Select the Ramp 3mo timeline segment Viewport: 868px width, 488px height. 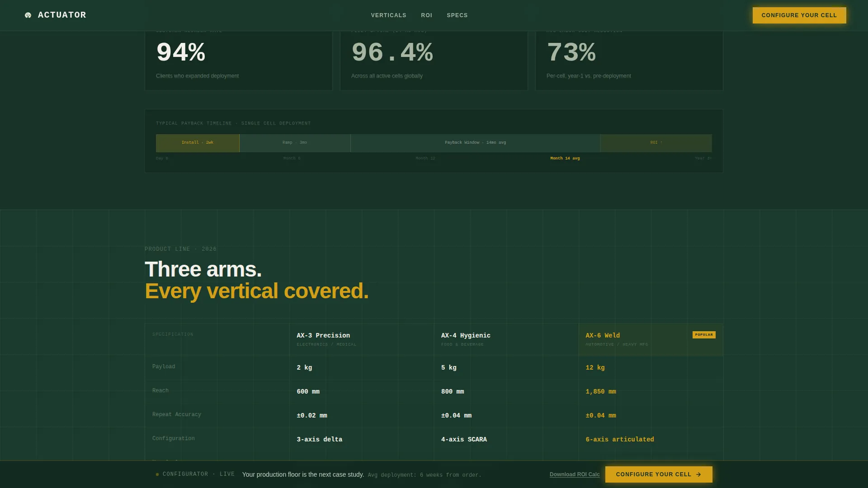295,143
